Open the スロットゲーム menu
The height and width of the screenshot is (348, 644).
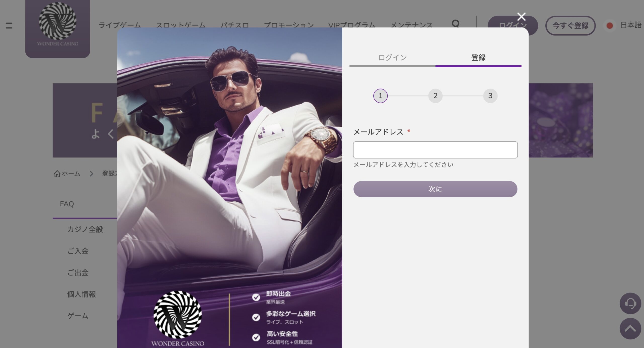pos(181,25)
